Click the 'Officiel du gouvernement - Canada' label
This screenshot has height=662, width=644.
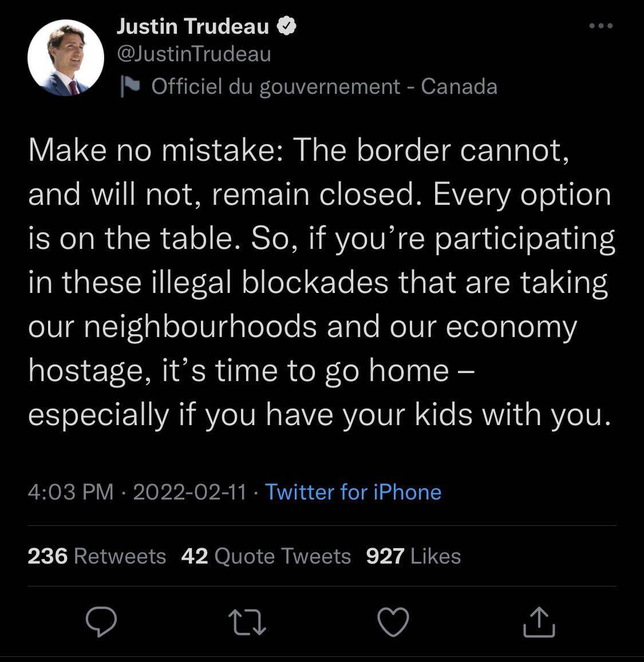coord(324,87)
